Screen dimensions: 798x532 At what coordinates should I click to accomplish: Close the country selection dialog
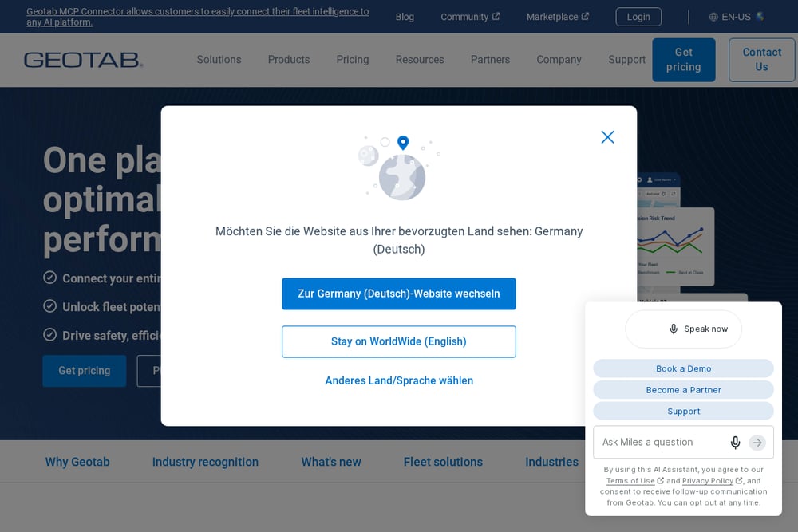[x=607, y=137]
